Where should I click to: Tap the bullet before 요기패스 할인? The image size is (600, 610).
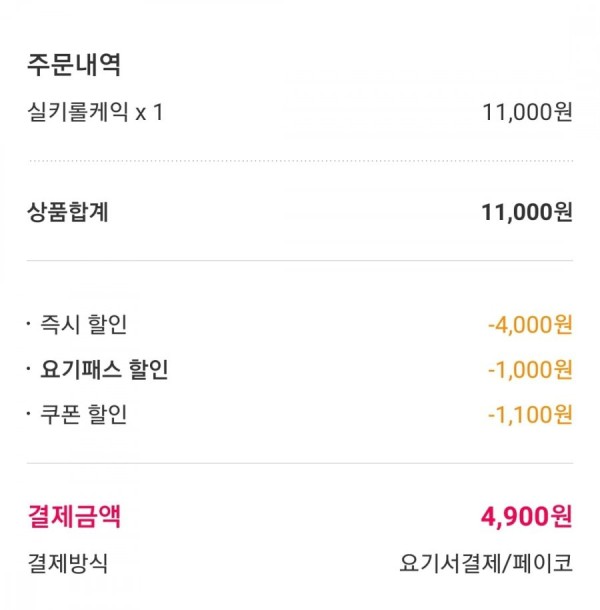[28, 368]
